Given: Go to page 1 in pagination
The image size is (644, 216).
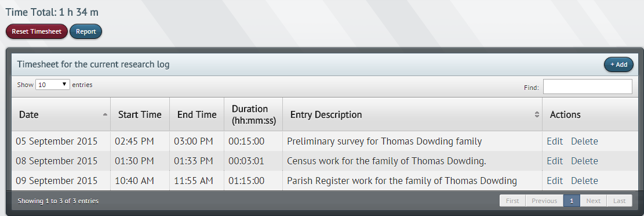Looking at the screenshot, I should (572, 201).
